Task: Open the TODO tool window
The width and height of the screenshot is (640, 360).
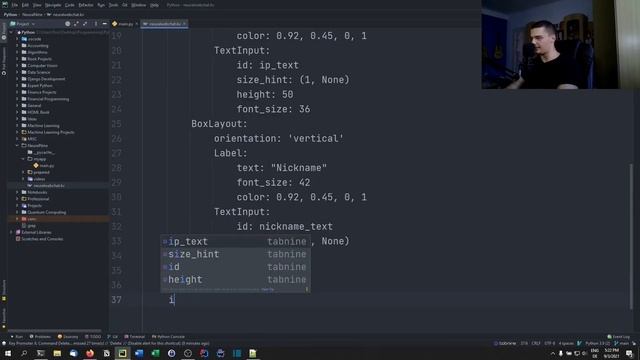Action: point(93,337)
